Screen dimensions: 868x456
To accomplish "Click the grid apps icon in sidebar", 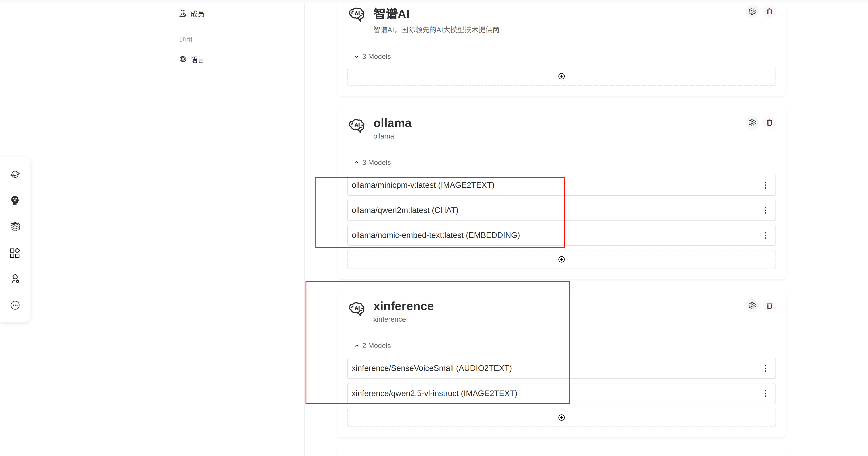I will tap(15, 253).
